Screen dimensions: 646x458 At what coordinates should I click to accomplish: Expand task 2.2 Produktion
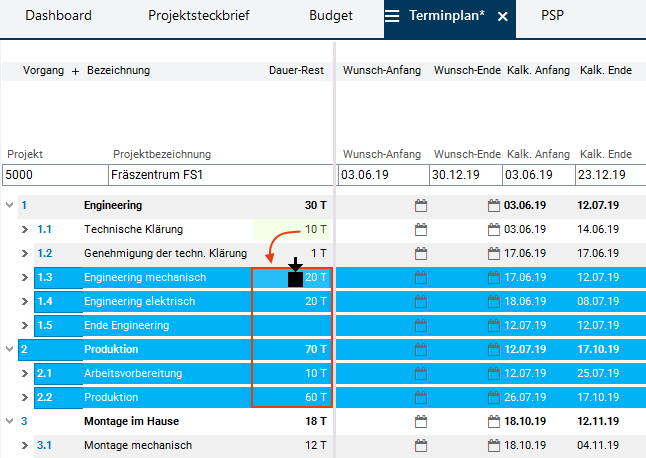tap(26, 398)
